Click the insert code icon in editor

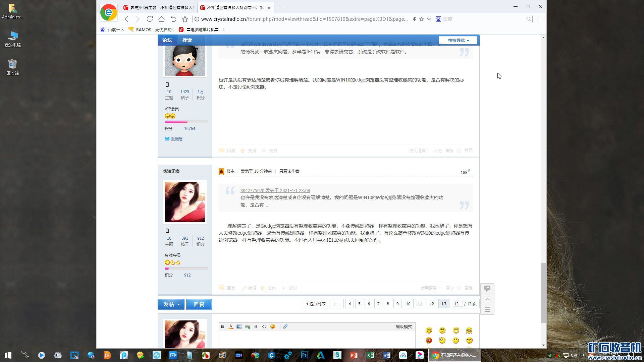264,326
